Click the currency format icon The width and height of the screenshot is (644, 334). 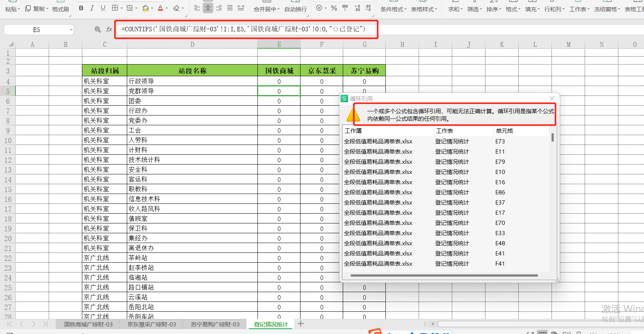[319, 8]
